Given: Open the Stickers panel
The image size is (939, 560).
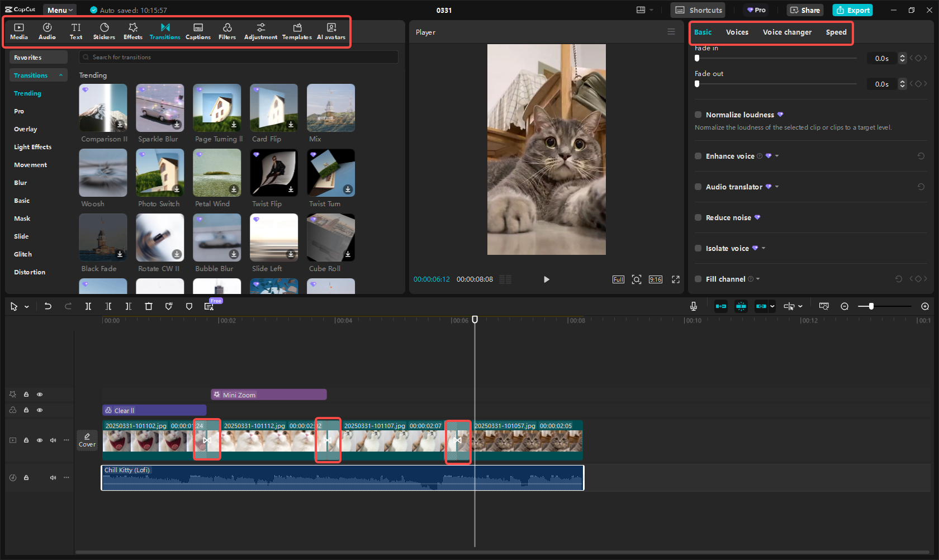Looking at the screenshot, I should [104, 31].
